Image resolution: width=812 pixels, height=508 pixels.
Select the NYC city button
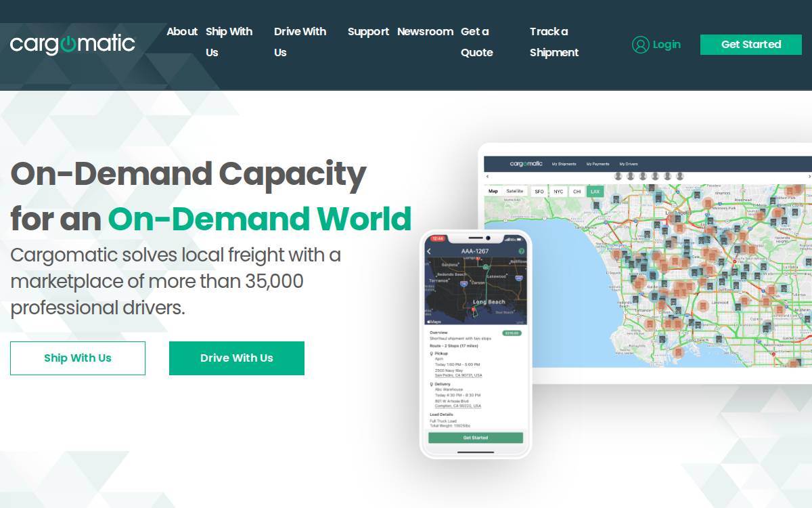coord(558,192)
